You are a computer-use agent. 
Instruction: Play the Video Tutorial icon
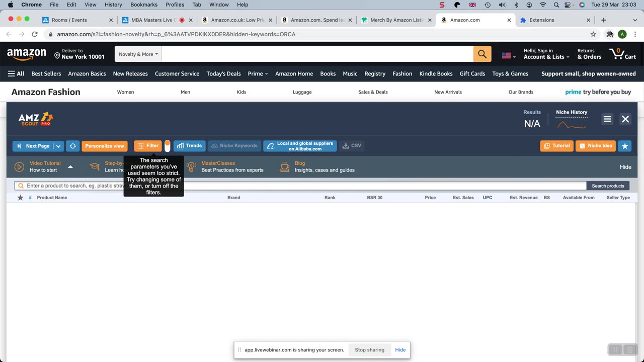tap(19, 167)
